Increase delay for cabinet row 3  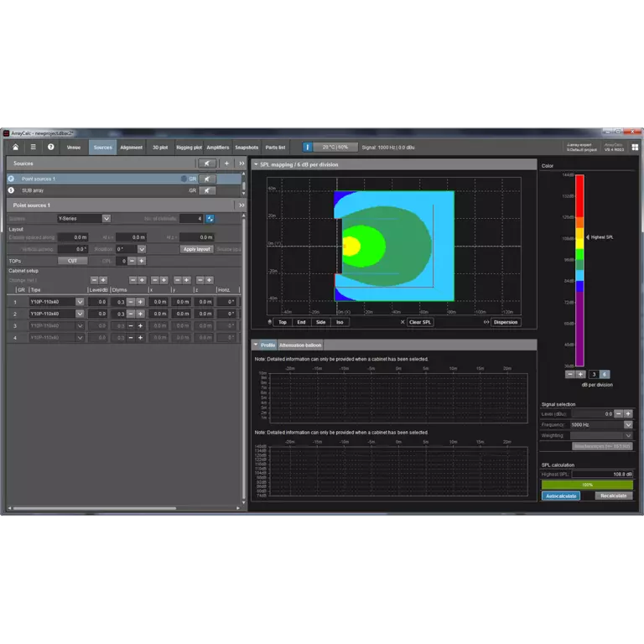[x=140, y=325]
